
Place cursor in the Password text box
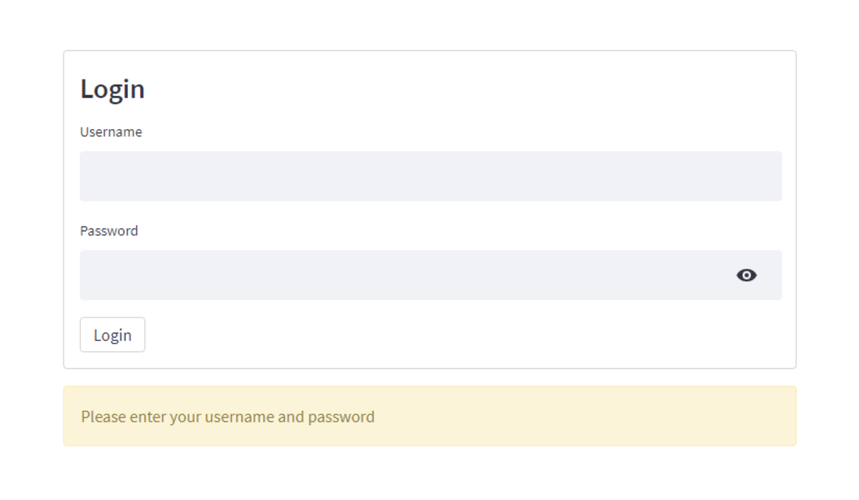point(400,275)
